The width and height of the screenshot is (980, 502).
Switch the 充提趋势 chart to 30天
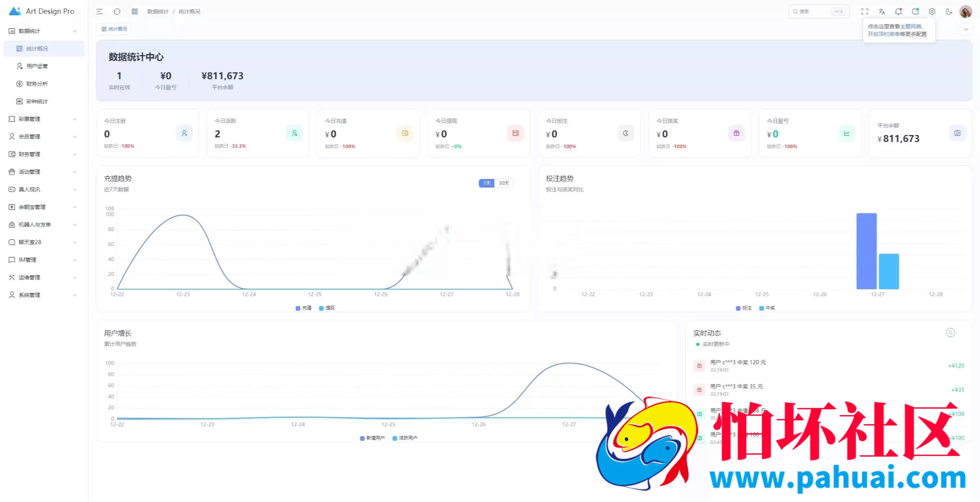[x=504, y=183]
